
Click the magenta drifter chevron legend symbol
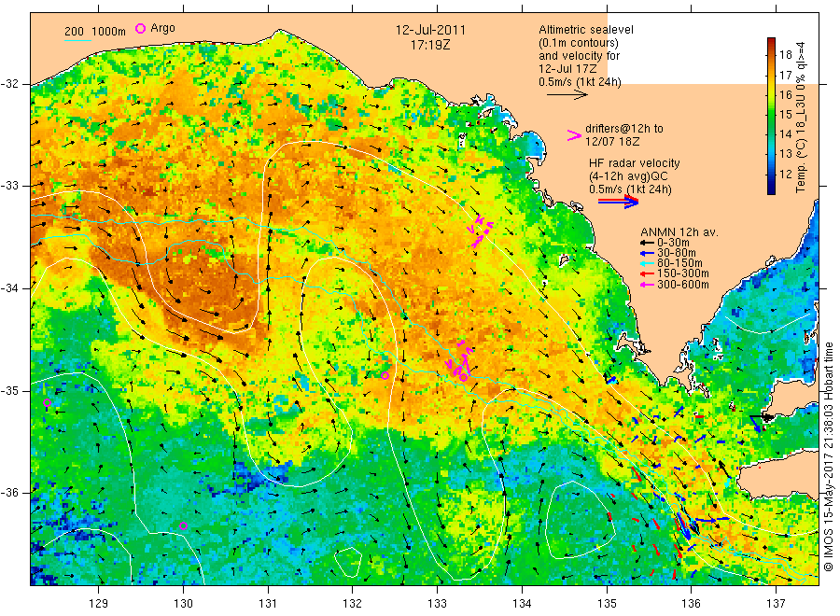pos(574,135)
